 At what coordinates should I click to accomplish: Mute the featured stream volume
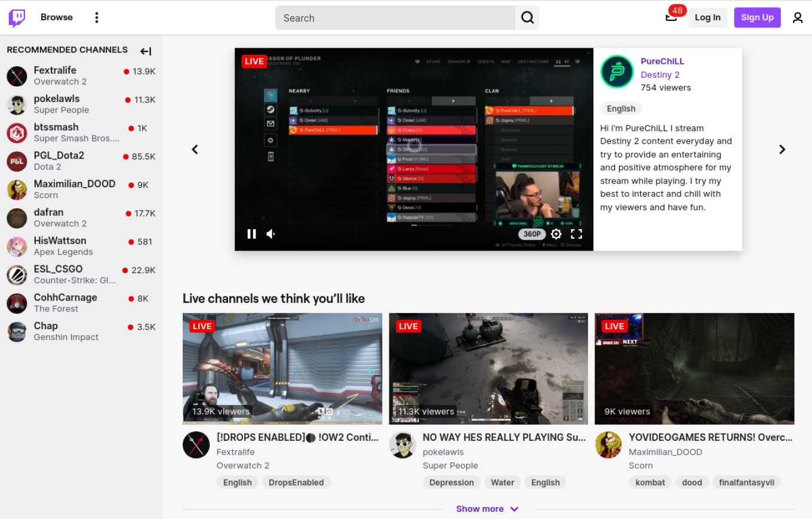point(271,234)
